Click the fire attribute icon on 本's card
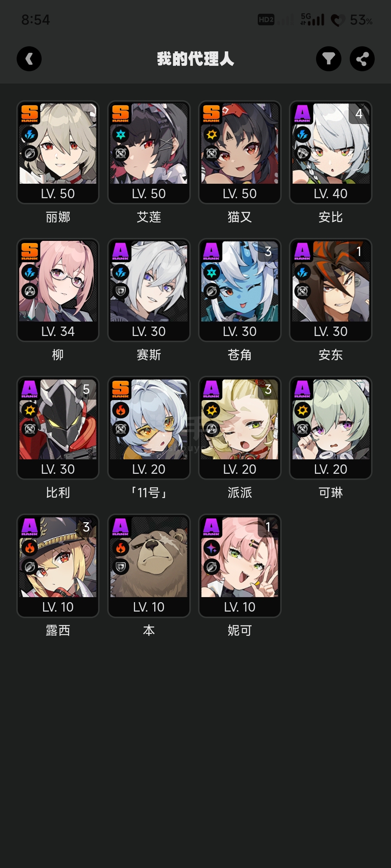391x868 pixels. (121, 548)
